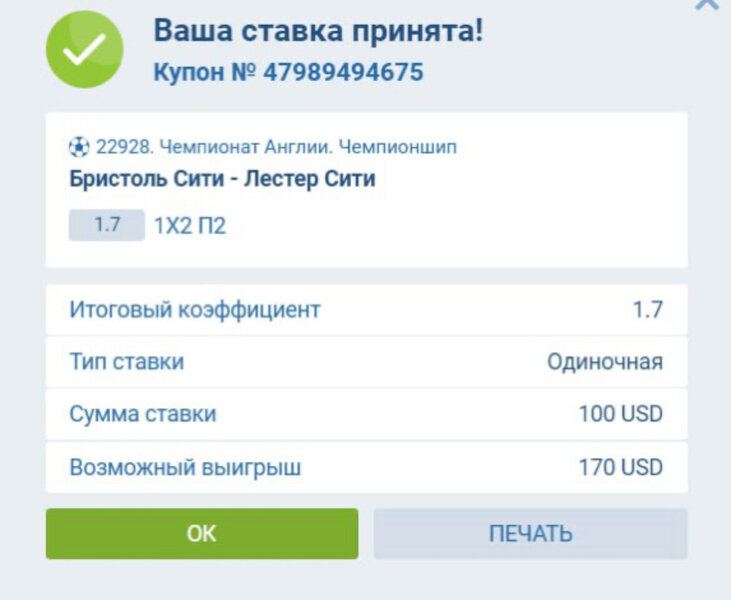Click the Сумма ставки row label

(x=143, y=414)
